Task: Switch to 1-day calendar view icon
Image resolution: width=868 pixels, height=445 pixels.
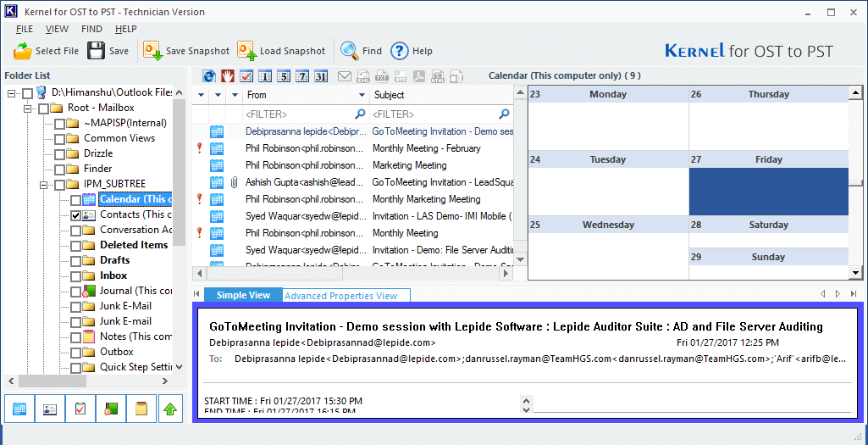Action: point(264,76)
